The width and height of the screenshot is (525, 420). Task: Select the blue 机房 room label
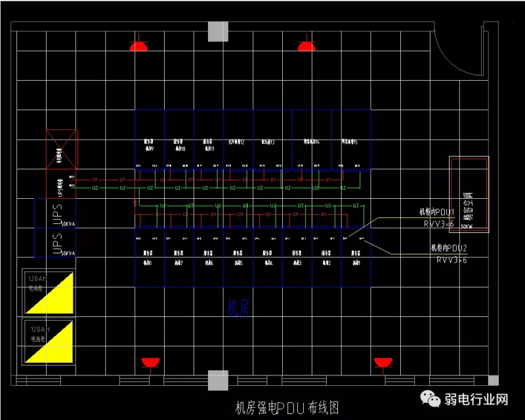pyautogui.click(x=238, y=308)
